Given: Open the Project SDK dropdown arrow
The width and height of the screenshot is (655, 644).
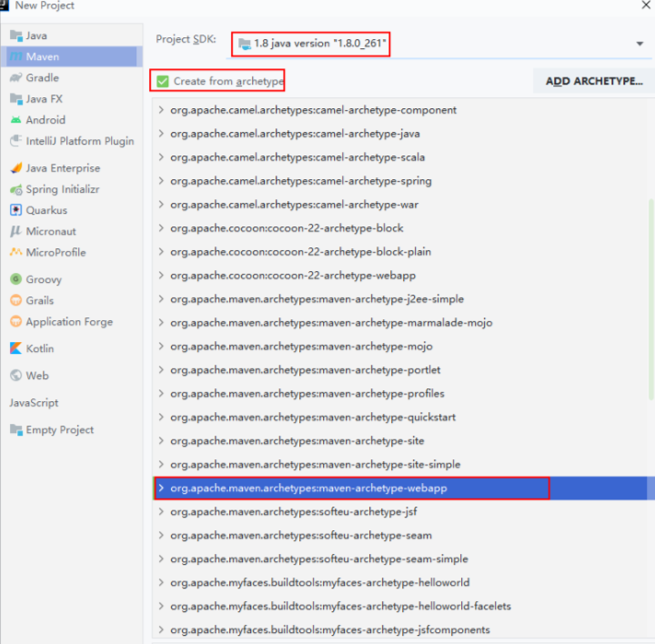Looking at the screenshot, I should (x=640, y=44).
